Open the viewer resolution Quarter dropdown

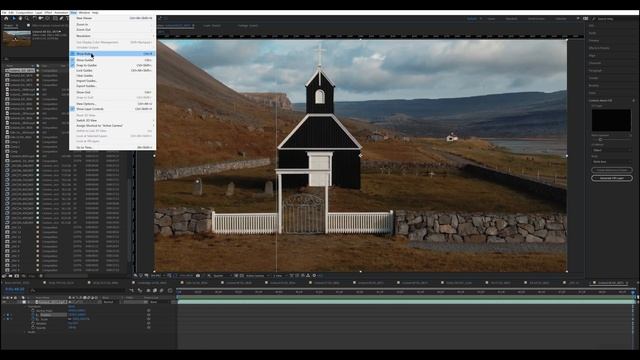(x=222, y=276)
